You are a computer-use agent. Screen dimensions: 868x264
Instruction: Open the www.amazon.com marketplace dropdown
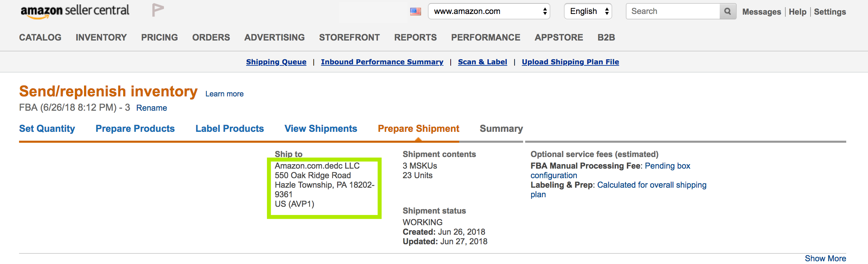tap(489, 11)
